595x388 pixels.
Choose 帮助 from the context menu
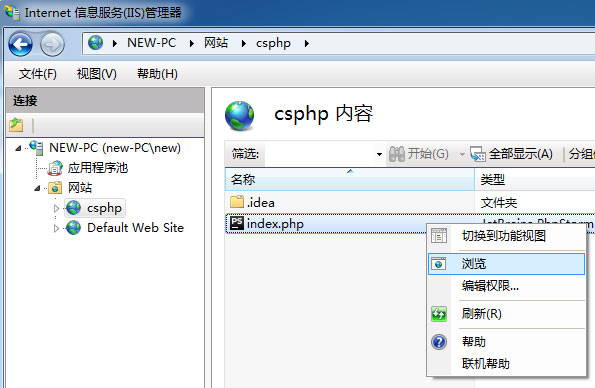click(x=506, y=342)
